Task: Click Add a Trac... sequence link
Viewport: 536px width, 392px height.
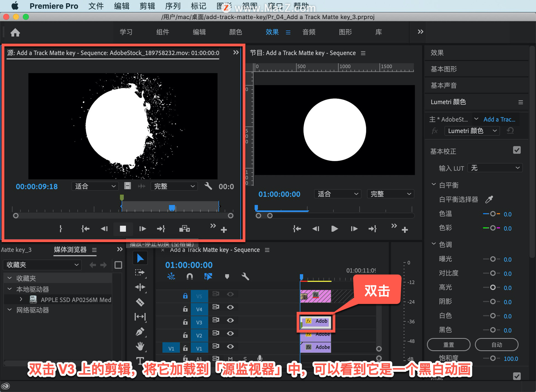Action: click(x=499, y=119)
